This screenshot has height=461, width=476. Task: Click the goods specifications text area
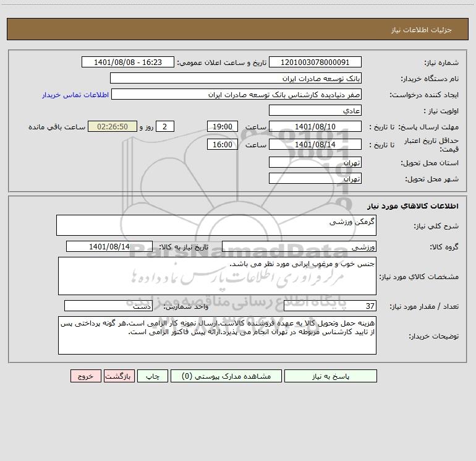(x=217, y=276)
